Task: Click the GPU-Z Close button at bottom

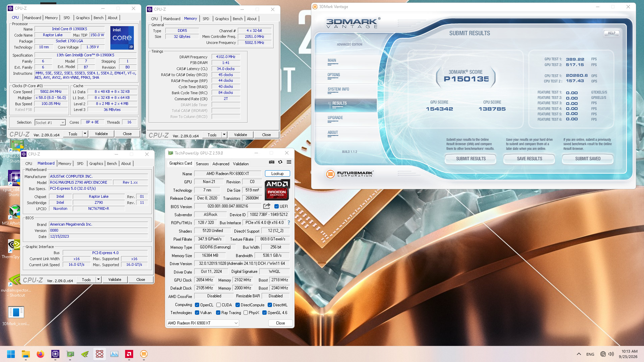Action: tap(280, 323)
